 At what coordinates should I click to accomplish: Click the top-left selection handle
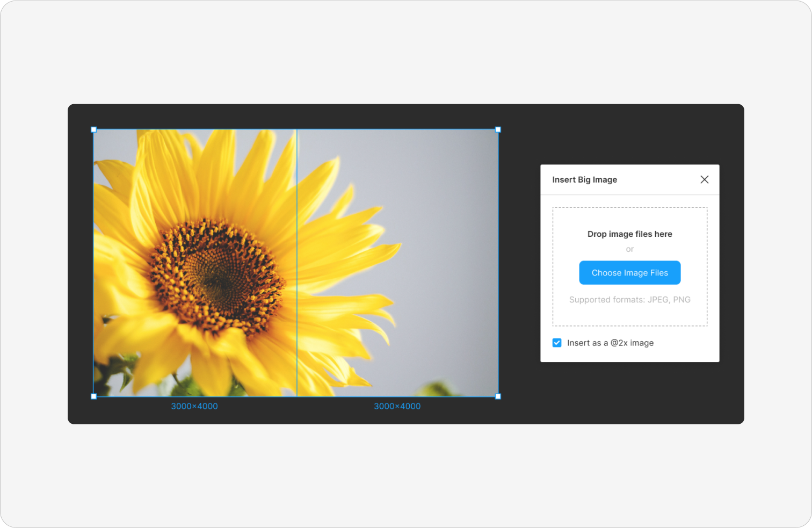[x=93, y=129]
